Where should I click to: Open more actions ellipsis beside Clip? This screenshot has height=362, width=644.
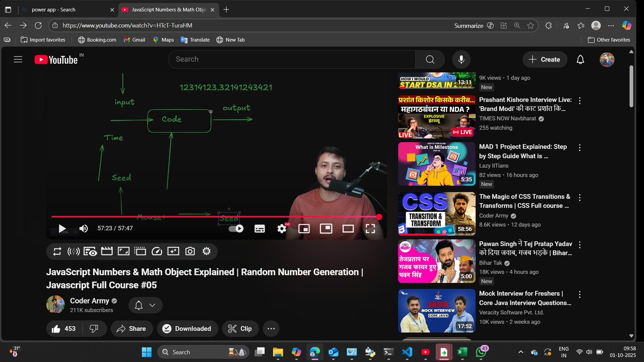pos(271,329)
